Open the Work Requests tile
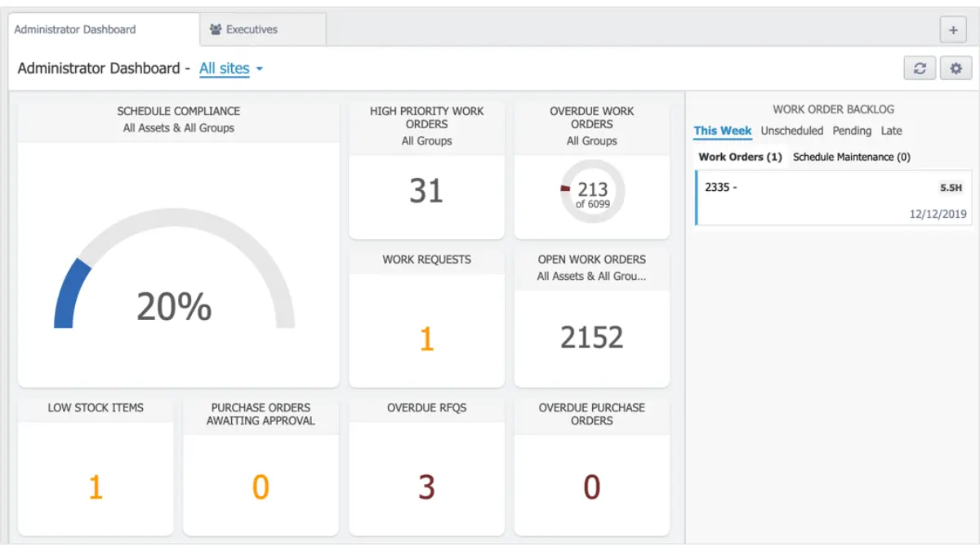The image size is (980, 551). tap(426, 337)
